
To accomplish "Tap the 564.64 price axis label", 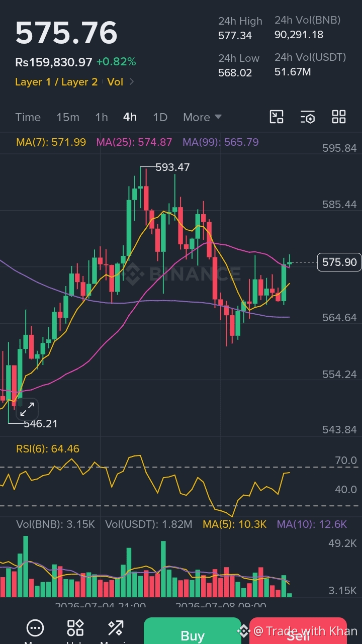I will coord(339,318).
